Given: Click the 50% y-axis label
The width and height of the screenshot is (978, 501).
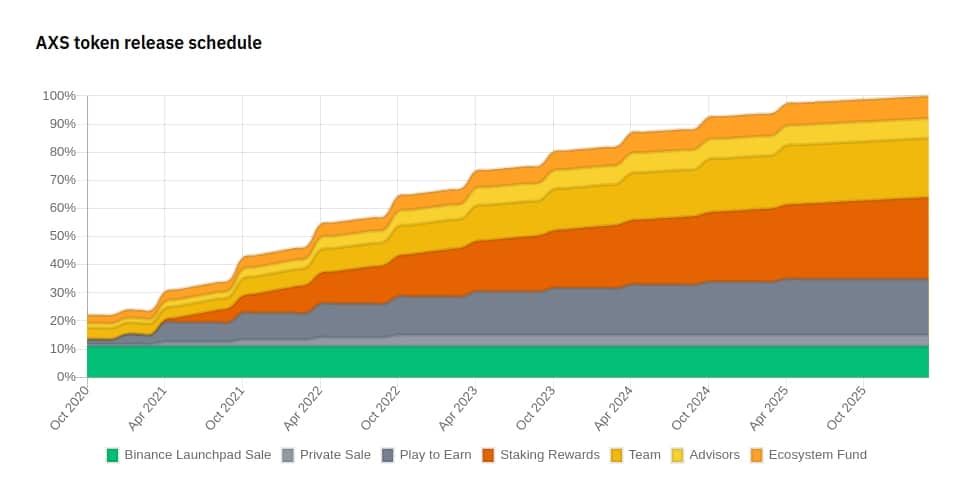Looking at the screenshot, I should pyautogui.click(x=63, y=236).
